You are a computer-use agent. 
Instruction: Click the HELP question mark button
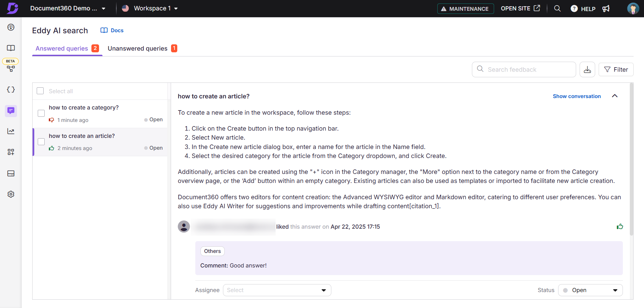click(x=583, y=9)
